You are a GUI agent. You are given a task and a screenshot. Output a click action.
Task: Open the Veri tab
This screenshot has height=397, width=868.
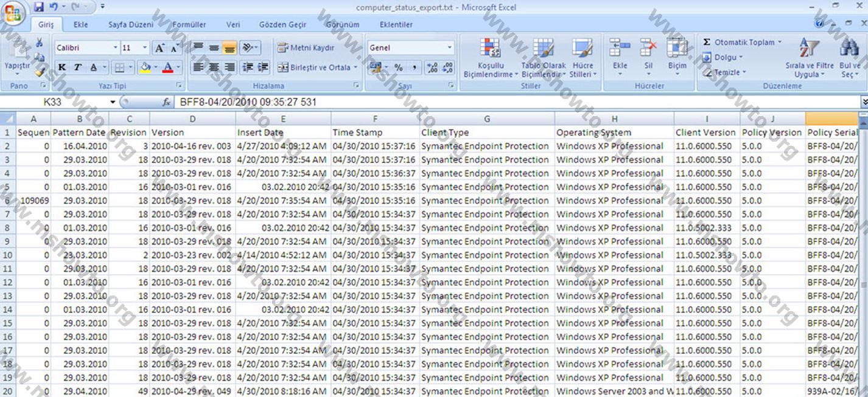233,24
